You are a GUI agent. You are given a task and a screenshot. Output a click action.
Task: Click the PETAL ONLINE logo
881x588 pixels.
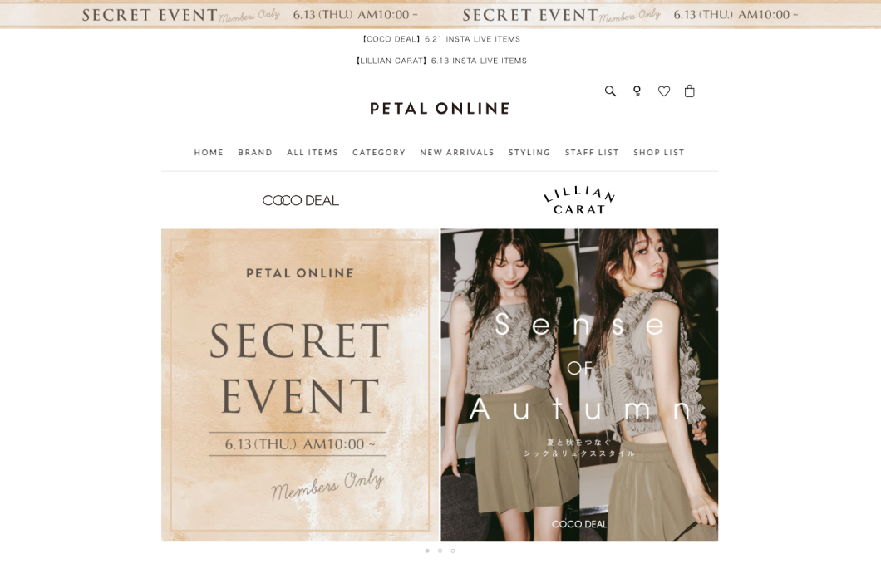[440, 109]
